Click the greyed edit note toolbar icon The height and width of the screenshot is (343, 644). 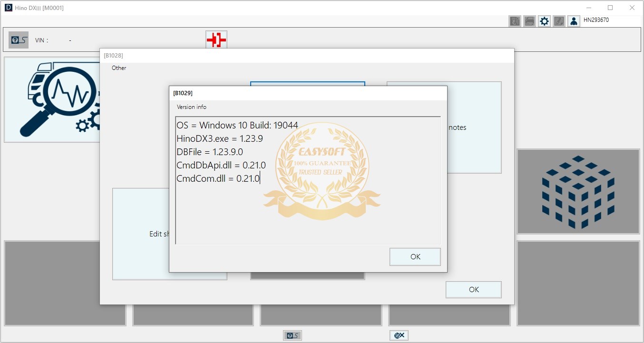pyautogui.click(x=559, y=21)
